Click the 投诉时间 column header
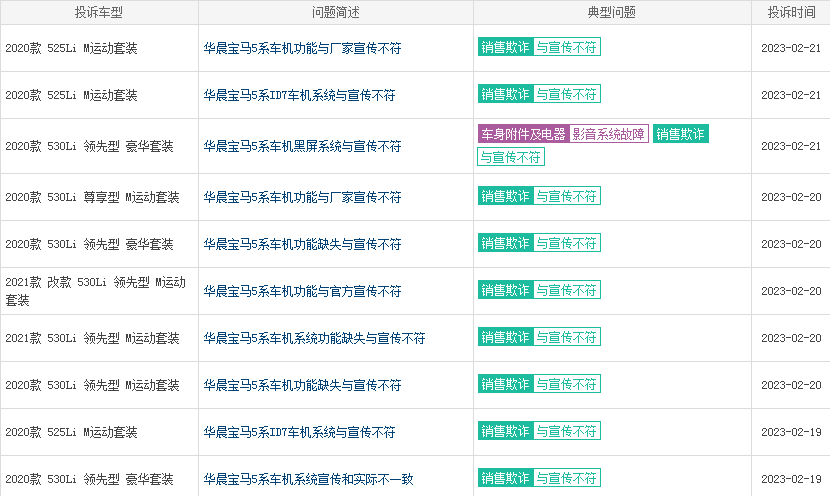 coord(791,12)
